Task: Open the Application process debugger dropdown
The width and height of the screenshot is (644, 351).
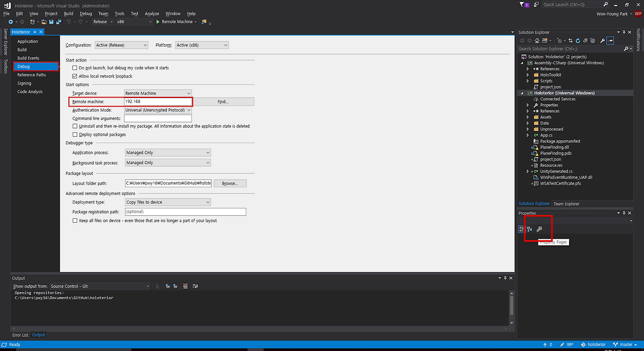Action: pos(168,152)
